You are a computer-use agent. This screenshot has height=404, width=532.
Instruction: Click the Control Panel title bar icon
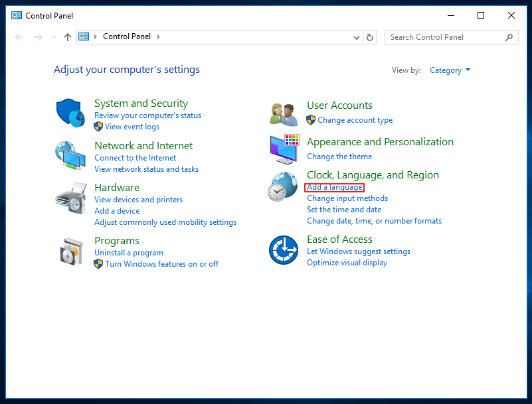pyautogui.click(x=17, y=16)
